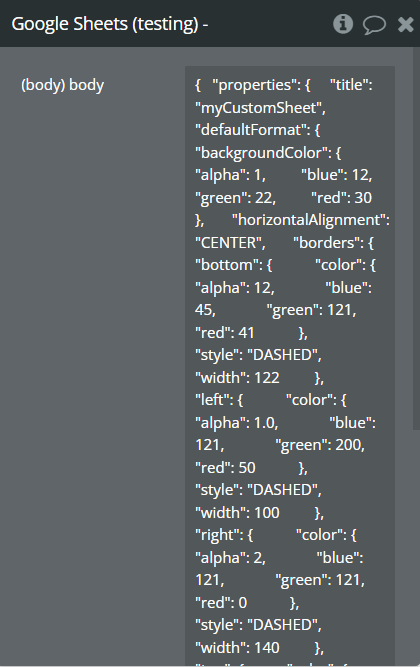The image size is (420, 667).
Task: Place cursor on the "CENTER" value
Action: coord(230,242)
